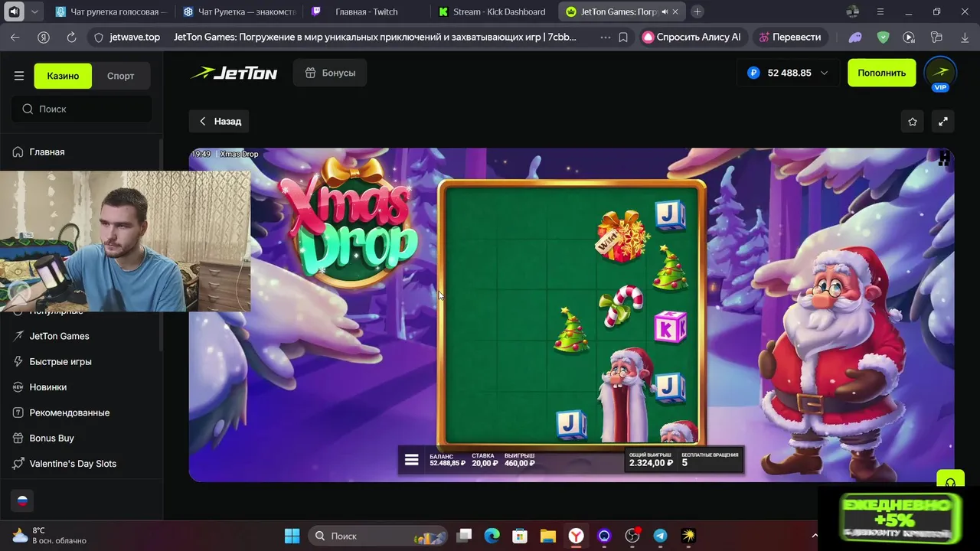Click the Пополнить deposit button
This screenshot has width=980, height=551.
881,73
